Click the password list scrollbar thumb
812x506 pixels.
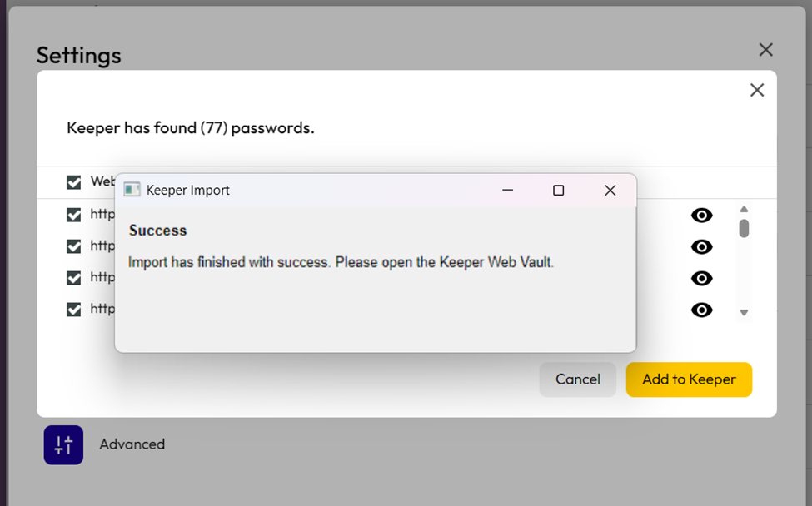744,228
